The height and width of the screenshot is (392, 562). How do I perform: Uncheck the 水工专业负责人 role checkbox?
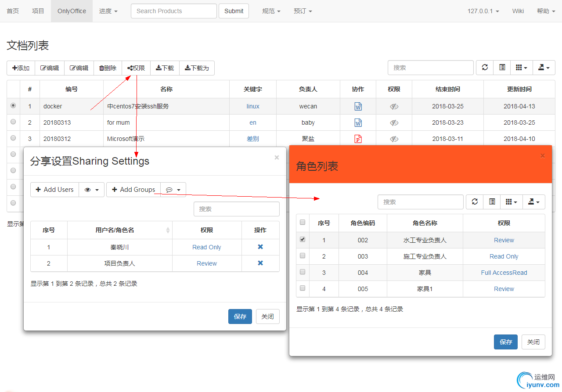pos(303,239)
